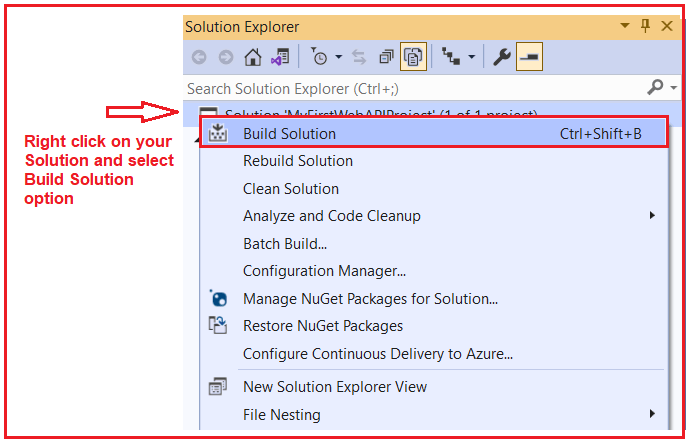
Task: Open Batch Build... dialog
Action: [434, 244]
